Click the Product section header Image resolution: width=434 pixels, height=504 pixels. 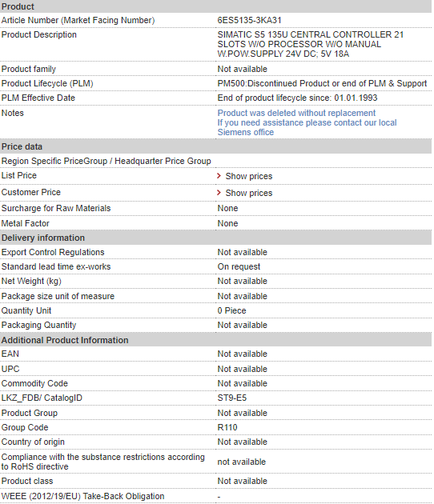point(215,6)
